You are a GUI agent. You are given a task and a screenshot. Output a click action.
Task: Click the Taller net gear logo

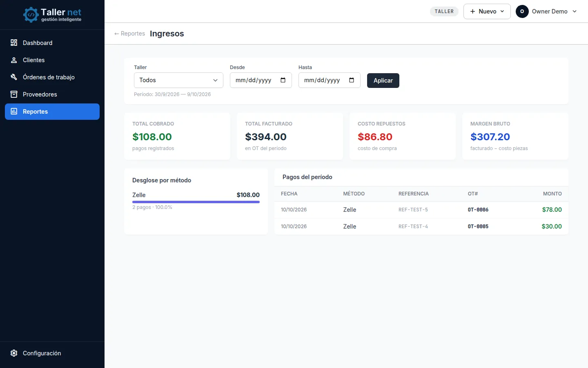click(x=31, y=15)
